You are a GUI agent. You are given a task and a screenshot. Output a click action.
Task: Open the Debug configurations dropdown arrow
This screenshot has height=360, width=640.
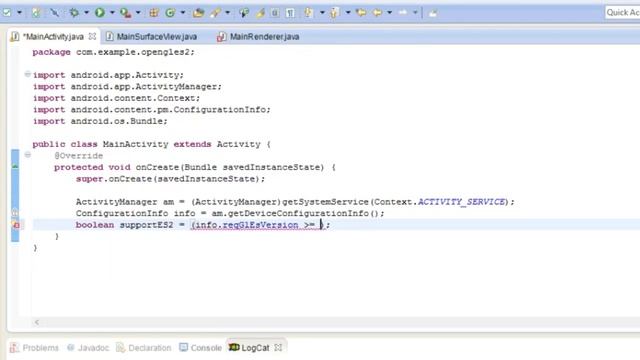coord(86,13)
